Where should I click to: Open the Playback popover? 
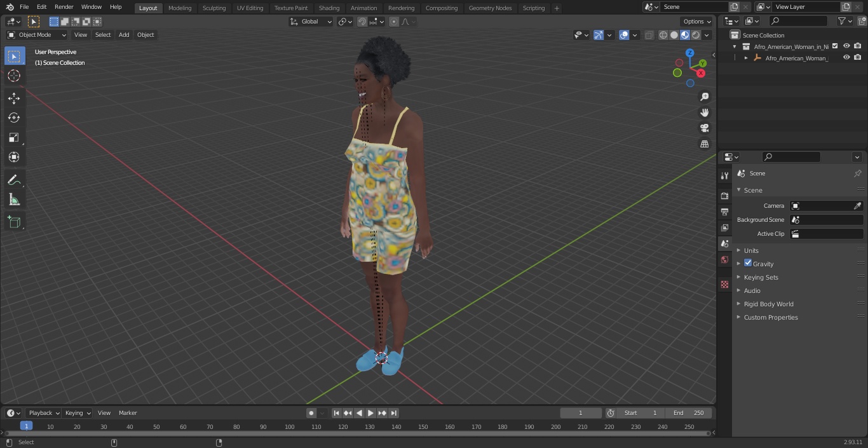[x=44, y=413]
